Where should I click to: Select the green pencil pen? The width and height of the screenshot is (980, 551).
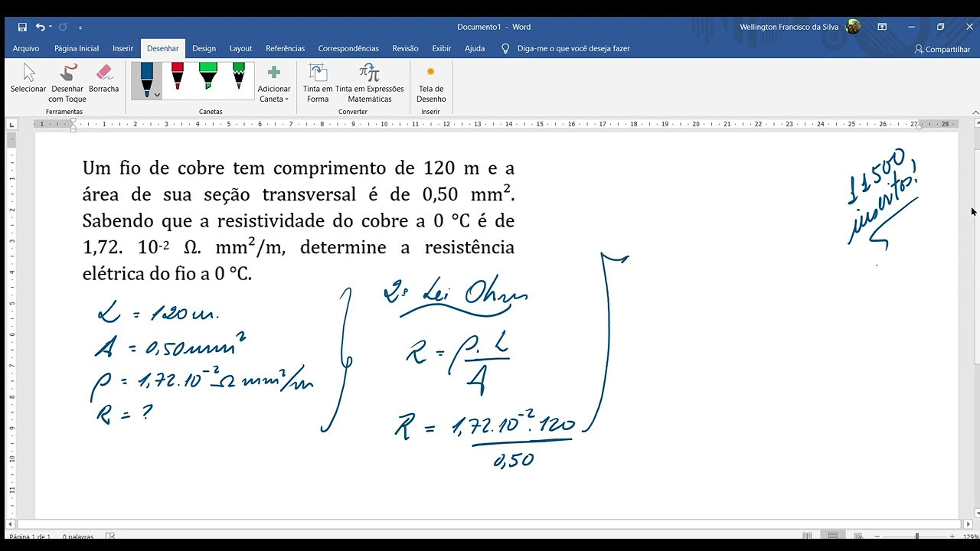[238, 76]
